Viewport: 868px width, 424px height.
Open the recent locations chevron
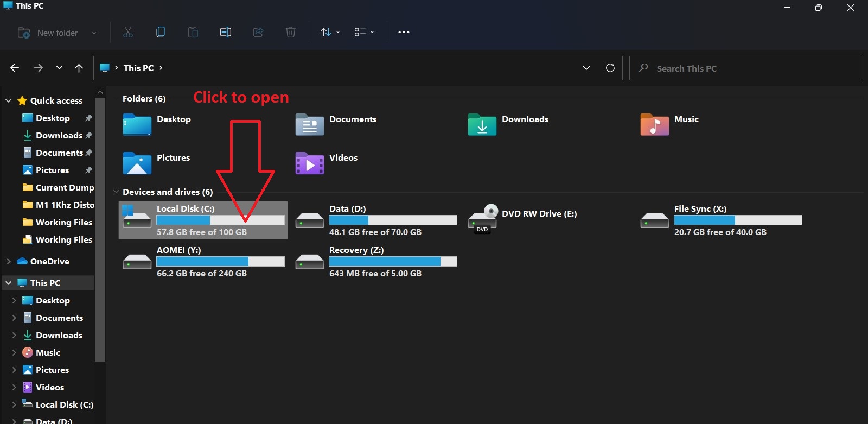pos(59,68)
